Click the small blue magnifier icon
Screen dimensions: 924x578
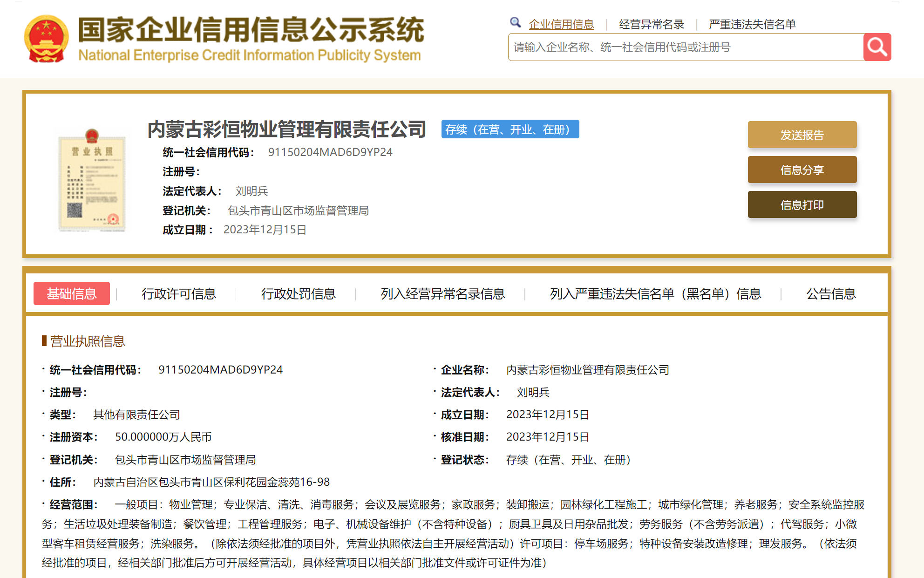pyautogui.click(x=515, y=22)
